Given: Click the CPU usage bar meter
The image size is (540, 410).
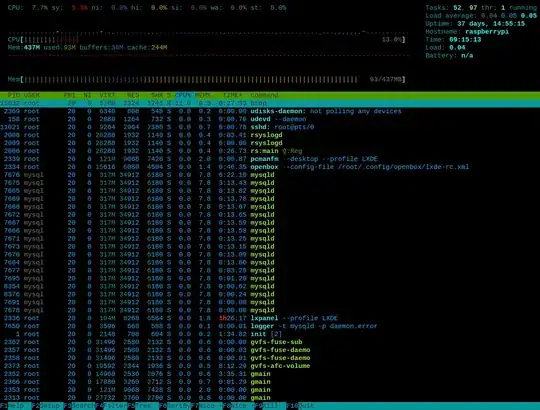Looking at the screenshot, I should 207,40.
